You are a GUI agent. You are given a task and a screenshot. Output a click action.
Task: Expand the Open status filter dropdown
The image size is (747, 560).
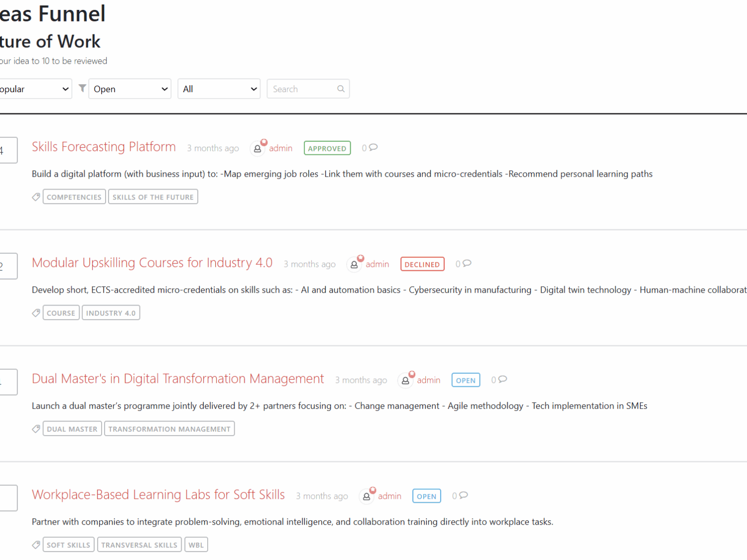[130, 89]
